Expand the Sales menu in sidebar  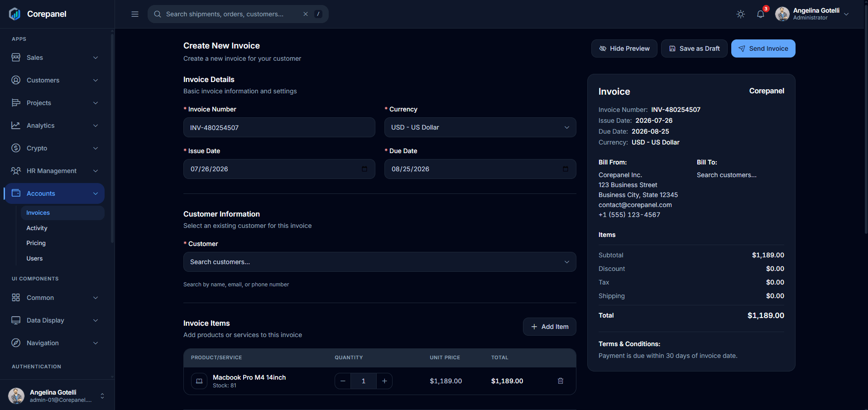54,58
